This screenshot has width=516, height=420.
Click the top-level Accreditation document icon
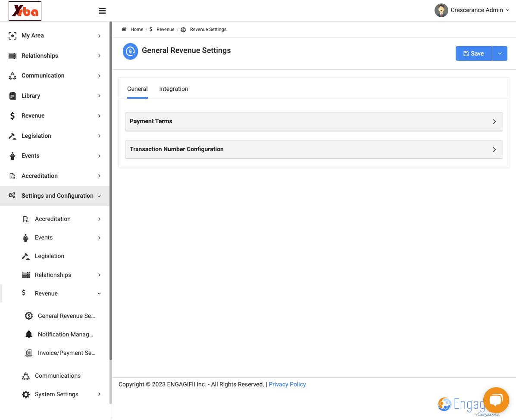pos(13,176)
